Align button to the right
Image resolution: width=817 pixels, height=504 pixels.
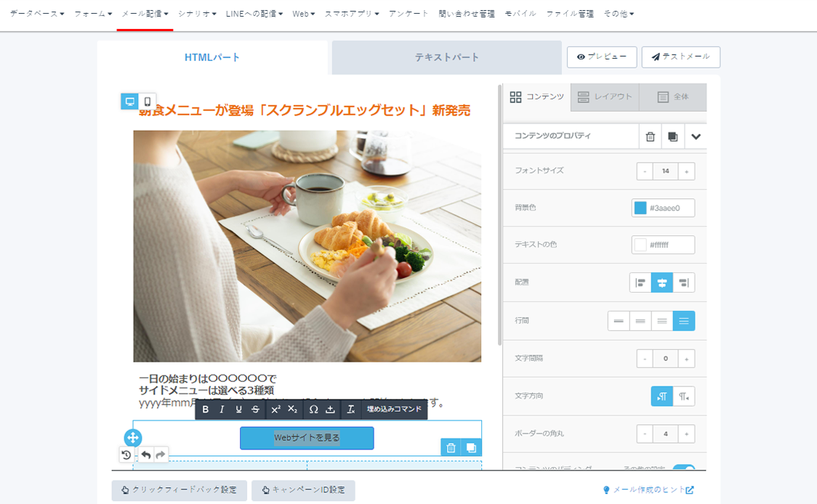684,283
